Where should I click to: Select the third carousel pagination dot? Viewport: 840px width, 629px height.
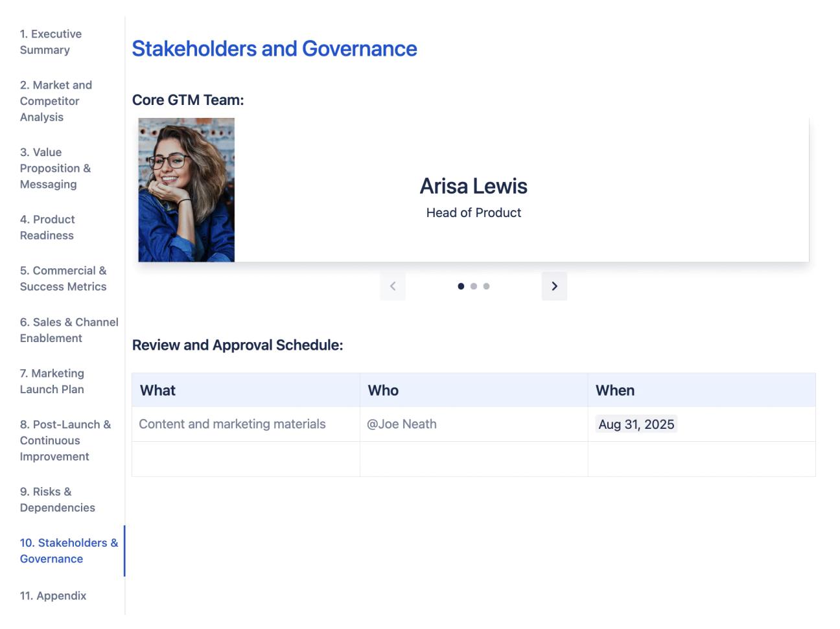tap(486, 285)
